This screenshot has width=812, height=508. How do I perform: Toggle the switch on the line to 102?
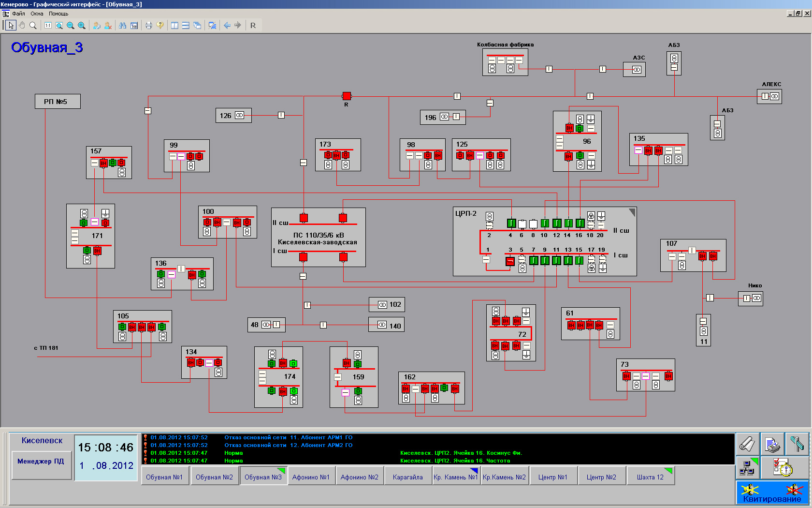tap(307, 305)
